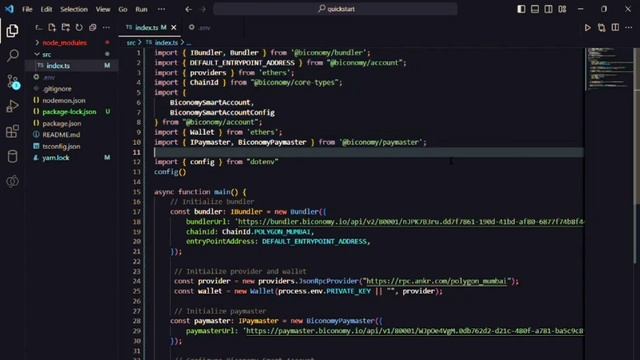Split the editor to the right

pyautogui.click(x=615, y=27)
